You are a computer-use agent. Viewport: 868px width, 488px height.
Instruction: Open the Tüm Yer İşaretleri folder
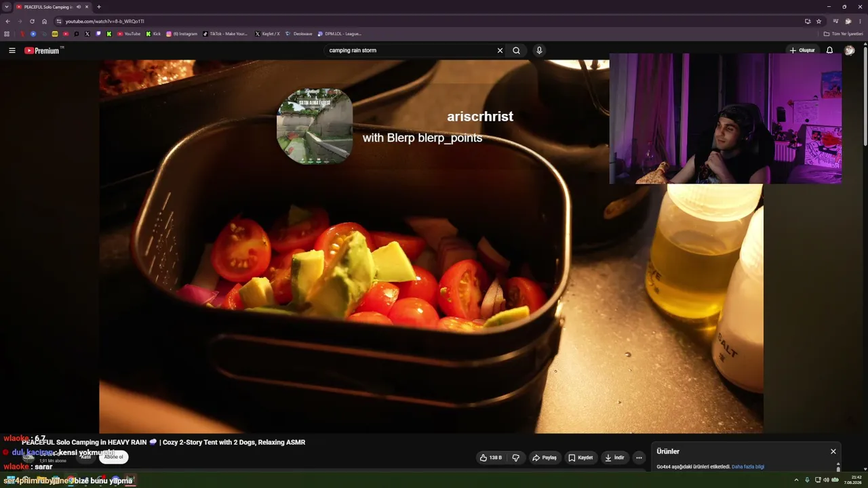[x=843, y=34]
